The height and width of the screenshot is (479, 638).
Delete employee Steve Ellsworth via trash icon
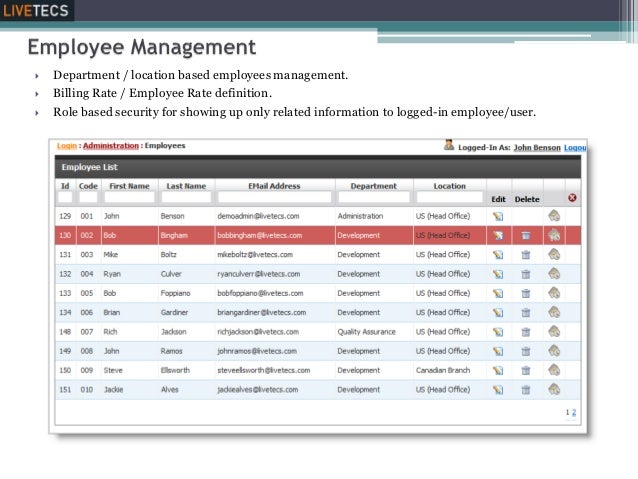[526, 370]
